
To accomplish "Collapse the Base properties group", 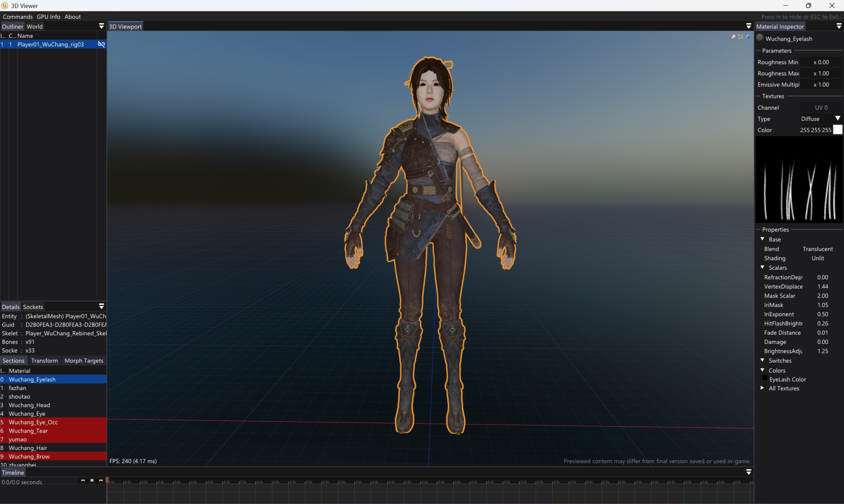I will pyautogui.click(x=762, y=239).
